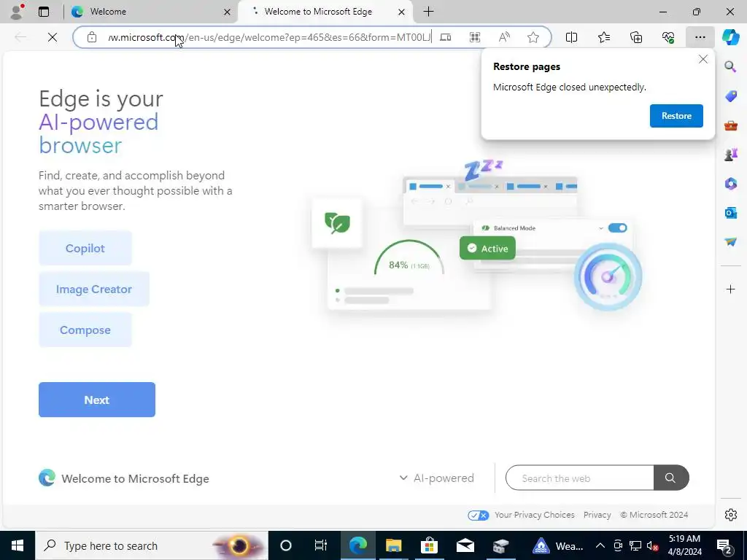747x560 pixels.
Task: Click the grayed back arrow in toolbar
Action: coord(20,37)
